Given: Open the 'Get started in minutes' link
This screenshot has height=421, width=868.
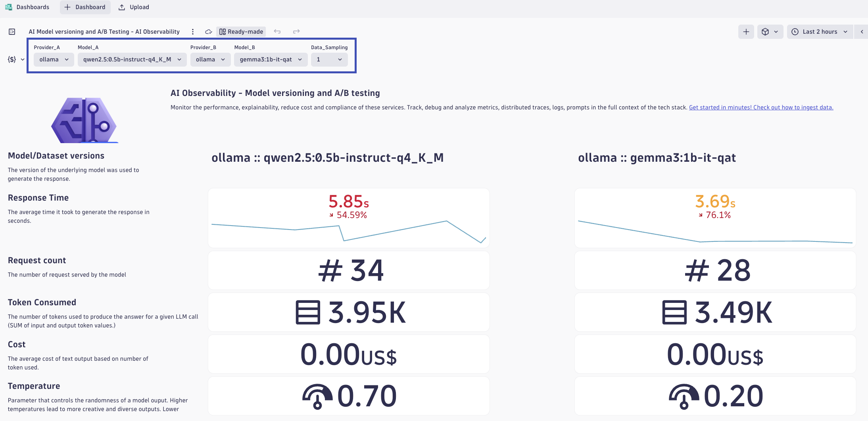Looking at the screenshot, I should coord(761,107).
